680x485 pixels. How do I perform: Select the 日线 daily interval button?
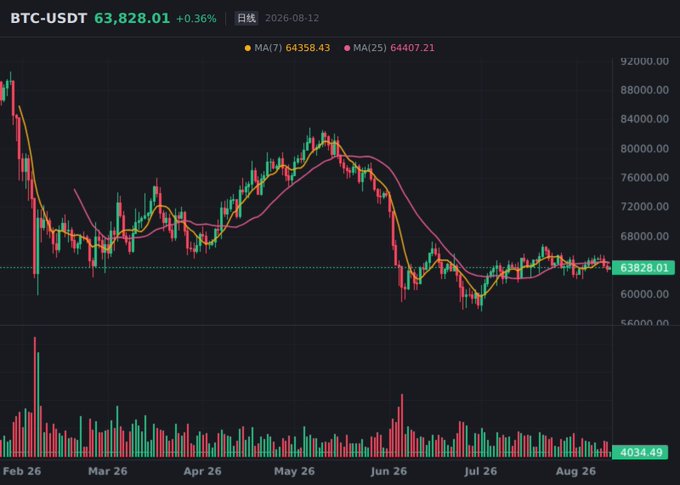point(246,18)
